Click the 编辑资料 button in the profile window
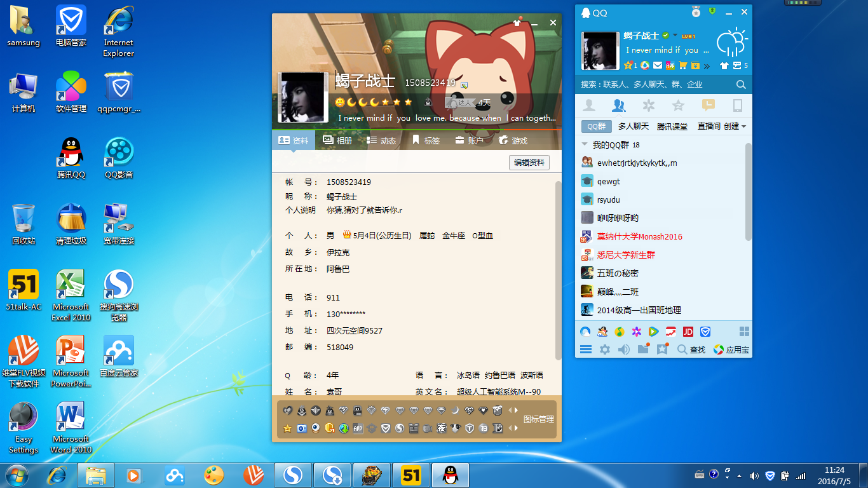The width and height of the screenshot is (868, 488). pyautogui.click(x=529, y=163)
